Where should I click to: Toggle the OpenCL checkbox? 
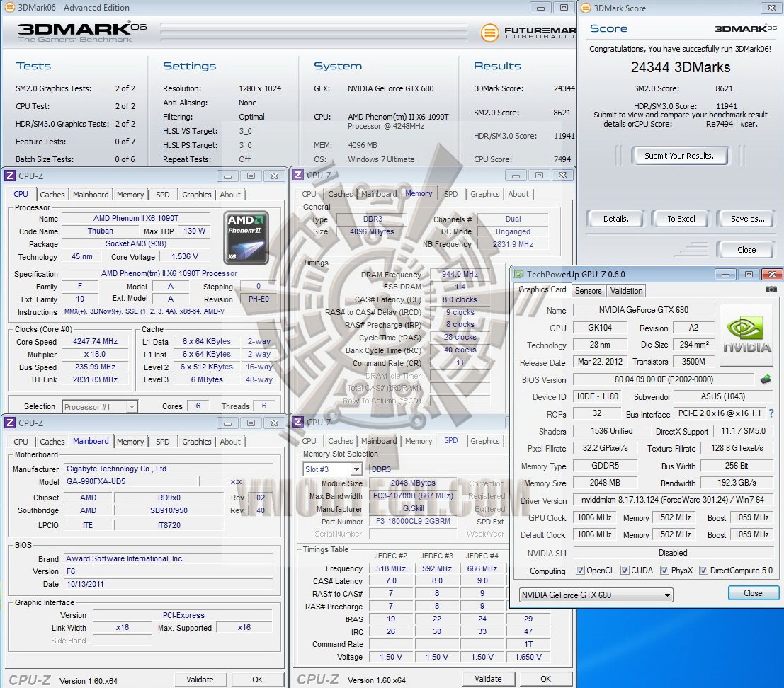(x=581, y=571)
